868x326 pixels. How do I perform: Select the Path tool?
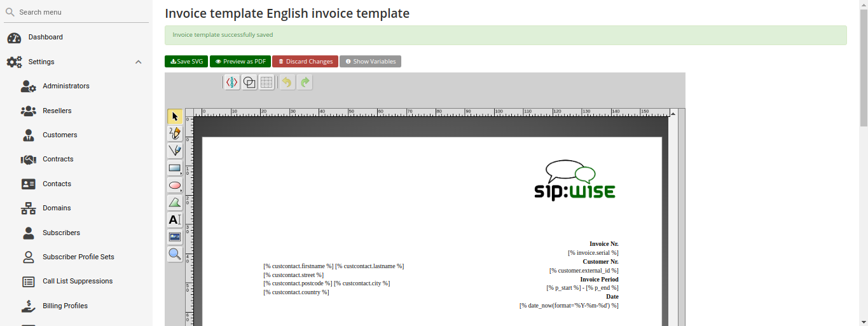[175, 203]
